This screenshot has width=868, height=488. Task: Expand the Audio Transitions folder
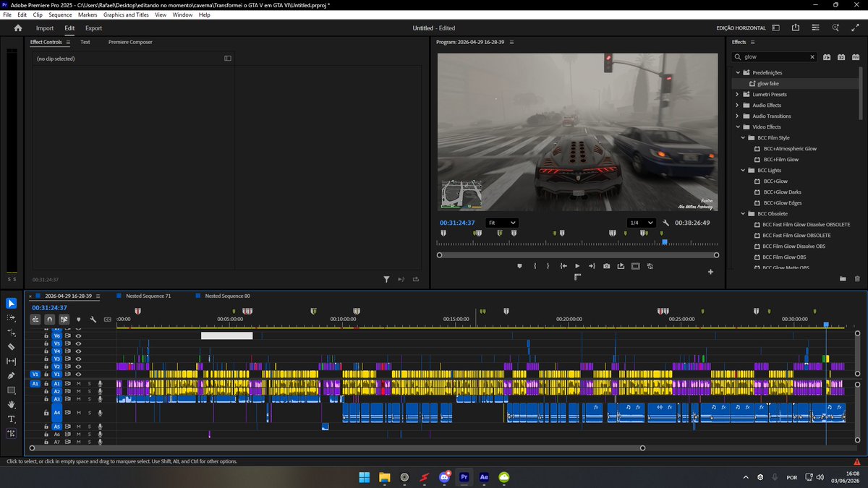click(737, 116)
